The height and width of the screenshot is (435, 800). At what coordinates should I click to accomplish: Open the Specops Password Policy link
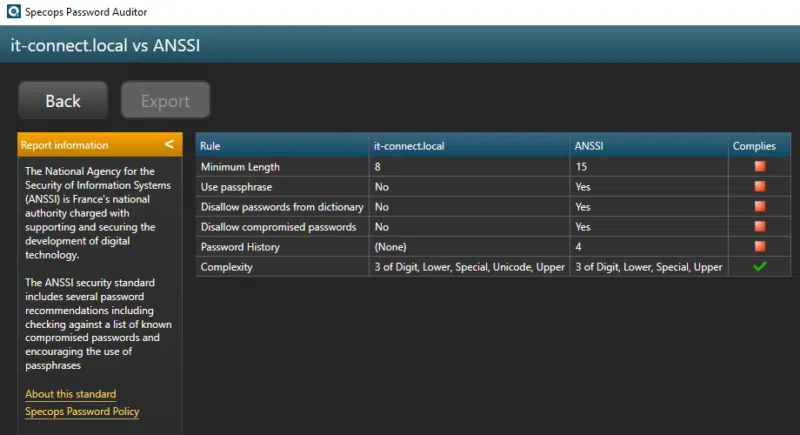[82, 412]
